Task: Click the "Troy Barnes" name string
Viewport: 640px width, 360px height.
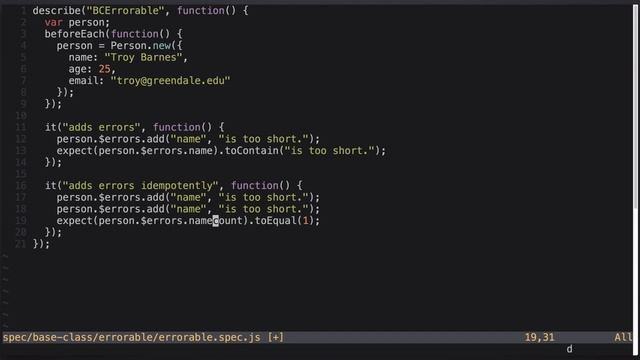Action: 143,57
